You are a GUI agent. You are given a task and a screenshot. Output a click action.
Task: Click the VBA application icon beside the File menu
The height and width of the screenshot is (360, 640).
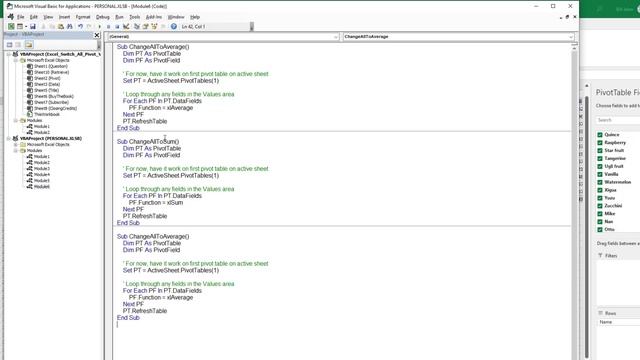pos(11,17)
